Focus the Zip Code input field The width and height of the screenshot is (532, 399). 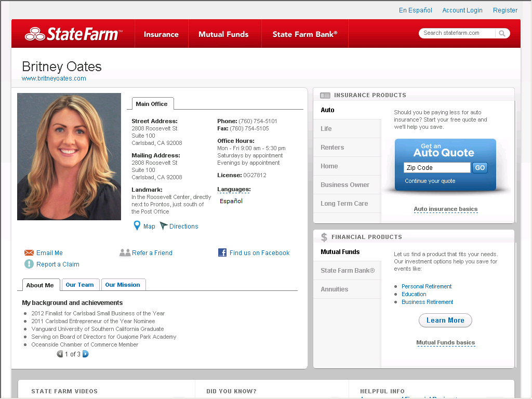437,168
